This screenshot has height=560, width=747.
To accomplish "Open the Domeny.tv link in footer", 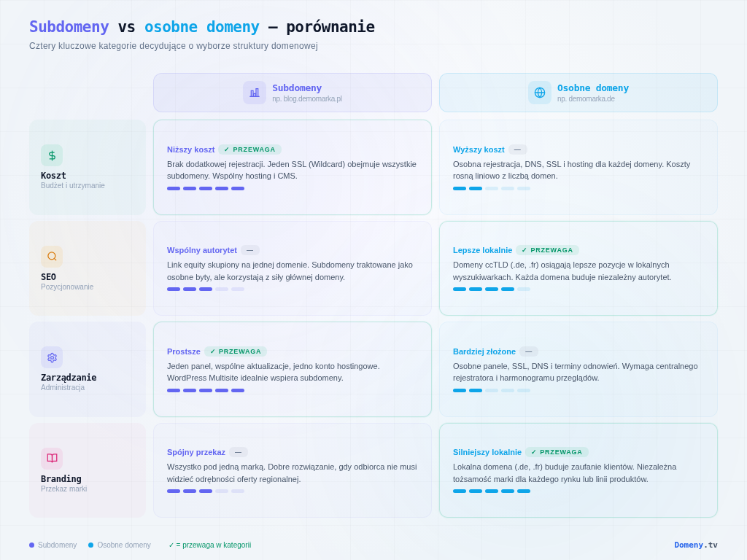I will coord(695,545).
